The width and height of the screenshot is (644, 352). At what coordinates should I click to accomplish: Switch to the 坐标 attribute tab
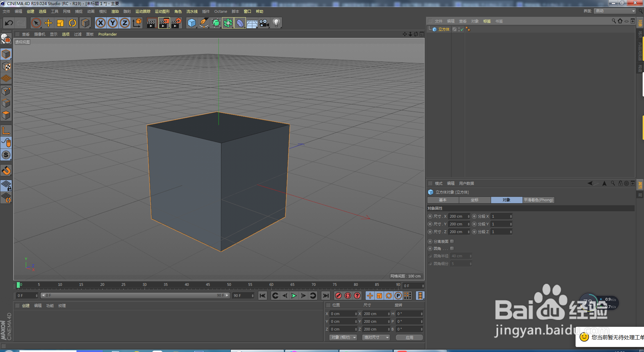pyautogui.click(x=475, y=200)
